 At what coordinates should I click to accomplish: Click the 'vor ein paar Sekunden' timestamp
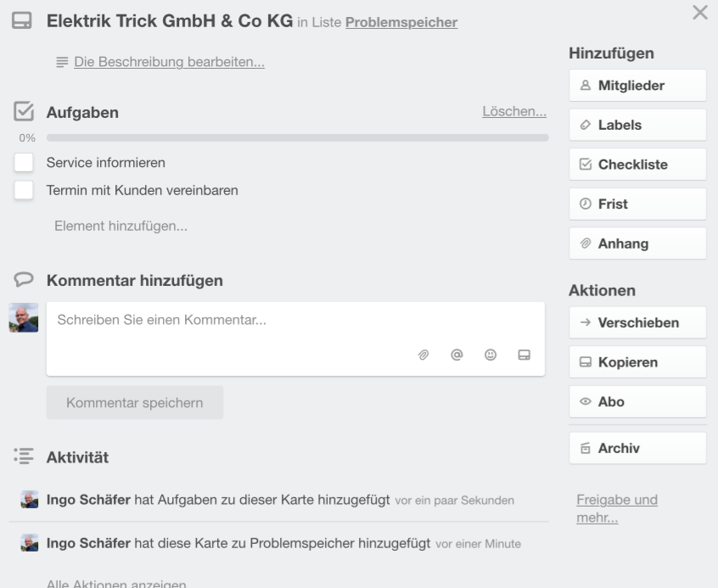pos(454,501)
